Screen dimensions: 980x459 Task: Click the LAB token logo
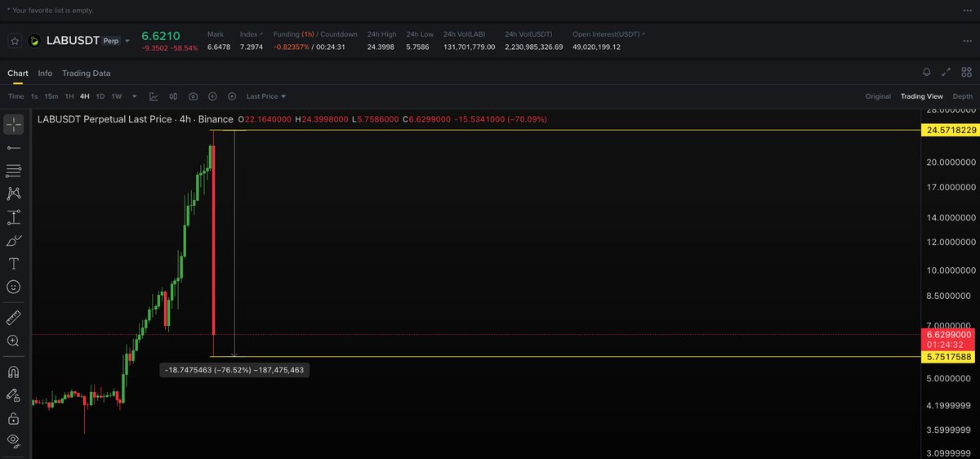[34, 40]
